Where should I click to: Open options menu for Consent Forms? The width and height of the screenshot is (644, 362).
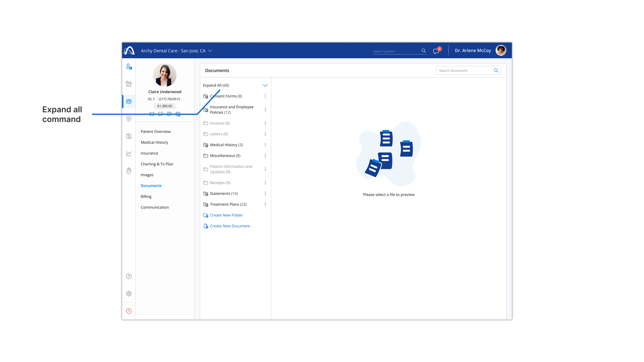point(265,96)
